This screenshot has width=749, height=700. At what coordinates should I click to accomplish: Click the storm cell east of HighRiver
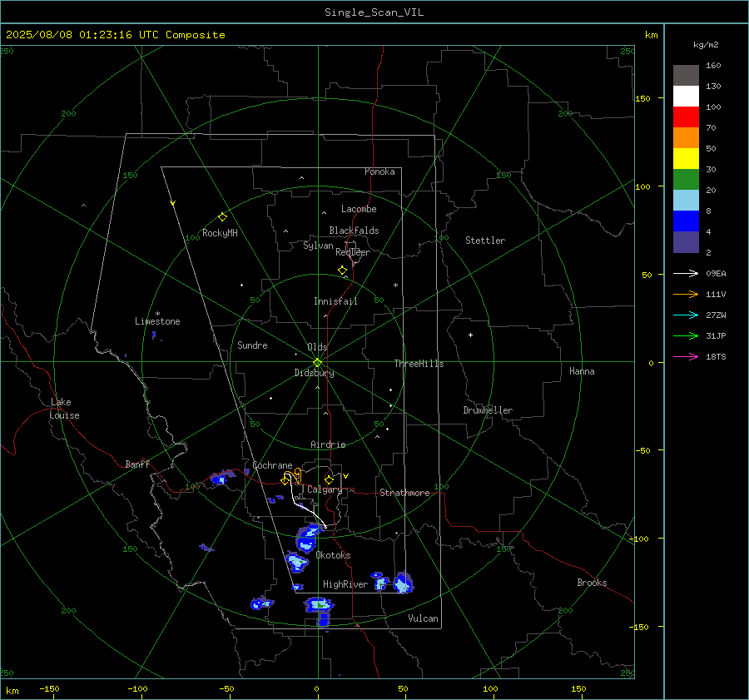click(x=403, y=583)
